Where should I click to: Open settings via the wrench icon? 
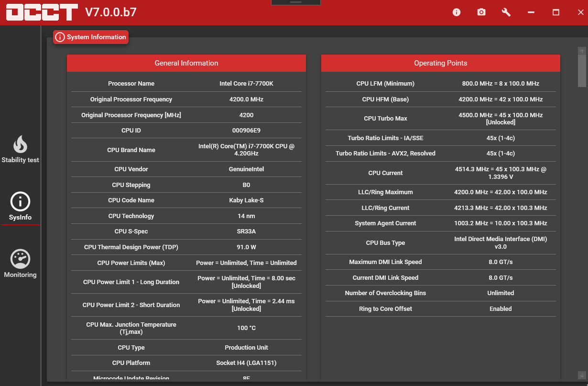pos(506,12)
